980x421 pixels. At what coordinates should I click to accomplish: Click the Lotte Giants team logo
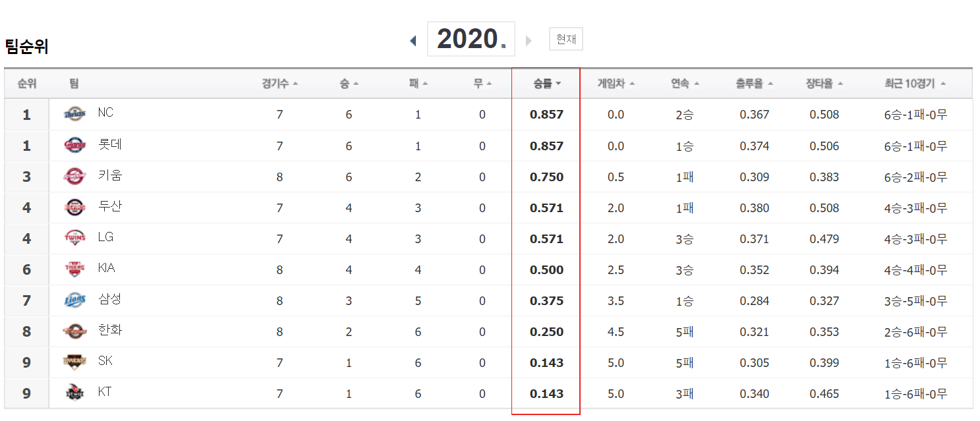click(74, 146)
